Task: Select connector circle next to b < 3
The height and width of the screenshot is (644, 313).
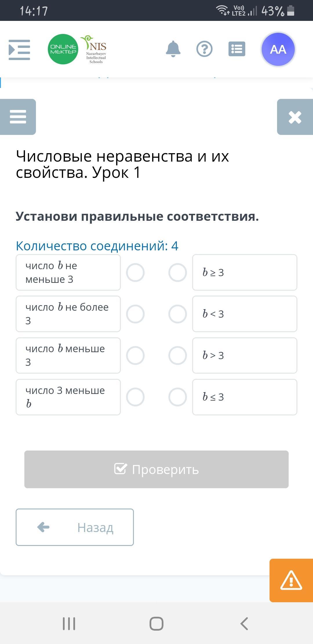Action: coord(178,314)
